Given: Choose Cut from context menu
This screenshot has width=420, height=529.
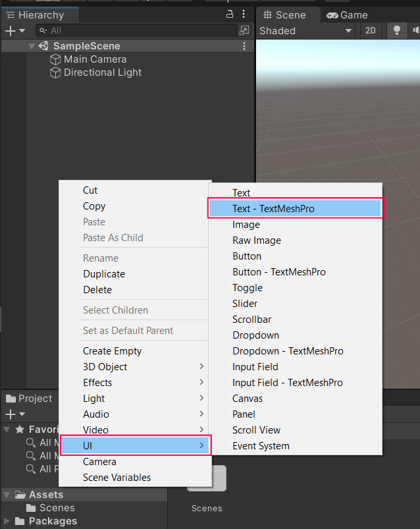Looking at the screenshot, I should (x=134, y=190).
